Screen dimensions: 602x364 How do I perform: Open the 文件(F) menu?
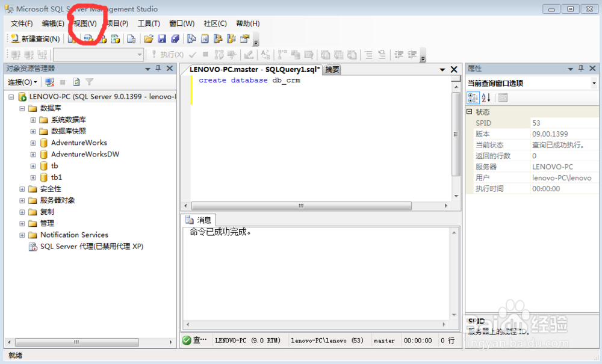[x=22, y=23]
